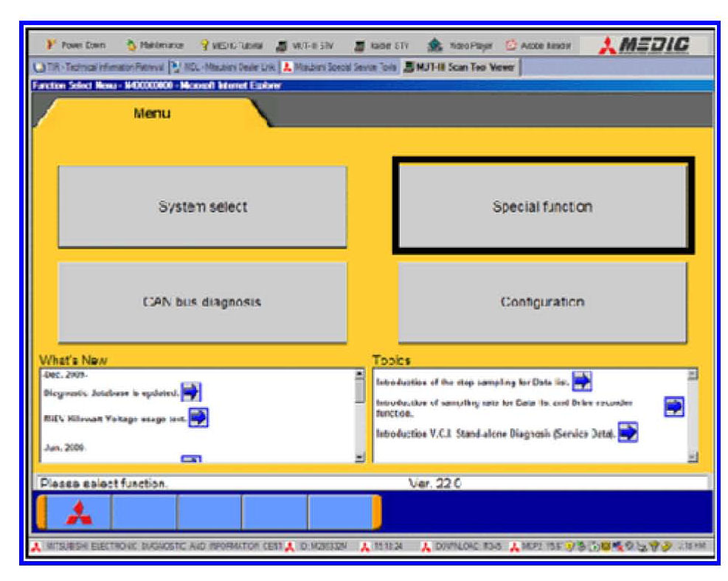Click arrow for sampling rate Drive recorder topic
Viewport: 728px width, 581px height.
[x=673, y=406]
